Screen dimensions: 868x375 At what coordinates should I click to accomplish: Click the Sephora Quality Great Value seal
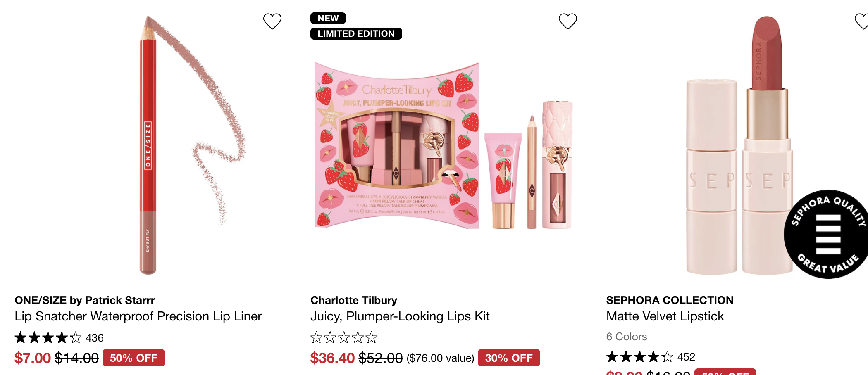pos(827,234)
